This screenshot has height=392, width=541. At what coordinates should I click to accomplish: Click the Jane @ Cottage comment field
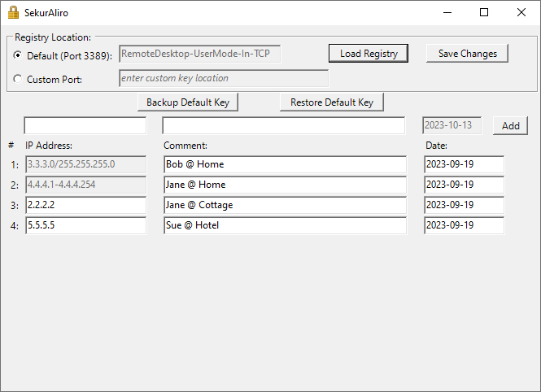click(285, 205)
